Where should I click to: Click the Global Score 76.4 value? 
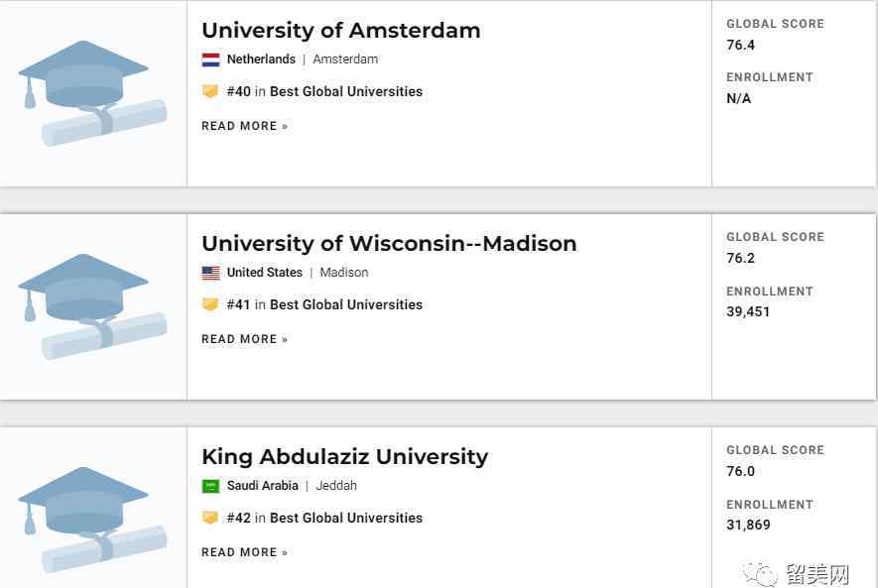740,45
